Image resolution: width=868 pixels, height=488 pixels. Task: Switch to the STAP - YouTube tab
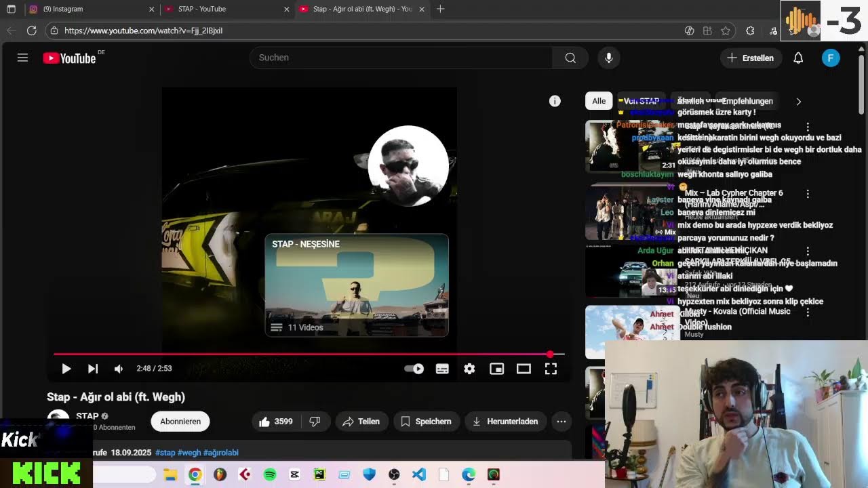[x=226, y=9]
